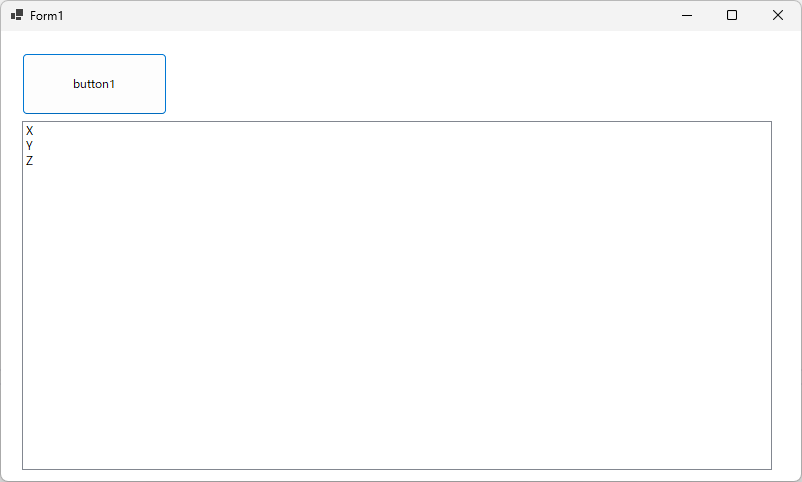Click the letter X in the text box
The width and height of the screenshot is (802, 482).
(30, 131)
